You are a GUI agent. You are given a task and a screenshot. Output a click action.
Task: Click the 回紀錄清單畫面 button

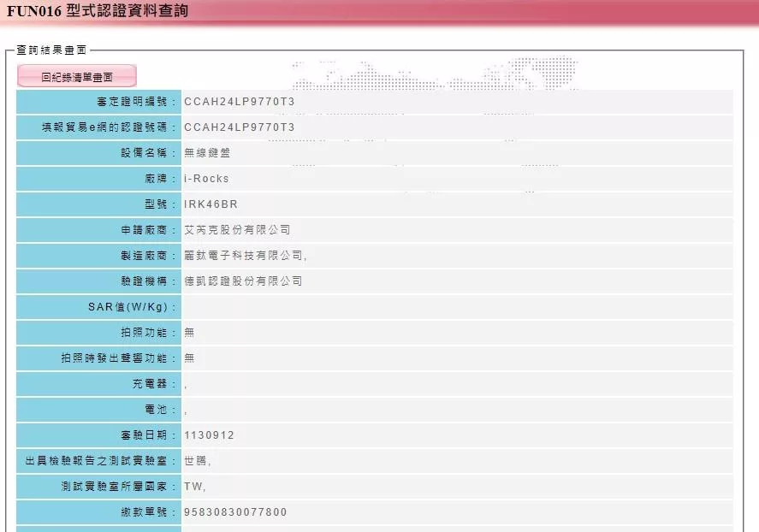(x=77, y=77)
